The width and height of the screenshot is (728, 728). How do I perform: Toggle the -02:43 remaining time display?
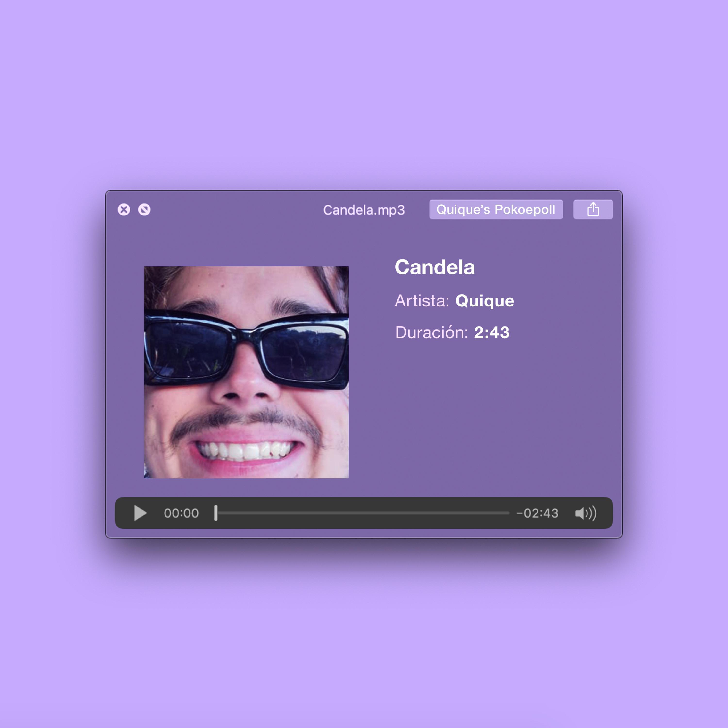click(x=537, y=513)
